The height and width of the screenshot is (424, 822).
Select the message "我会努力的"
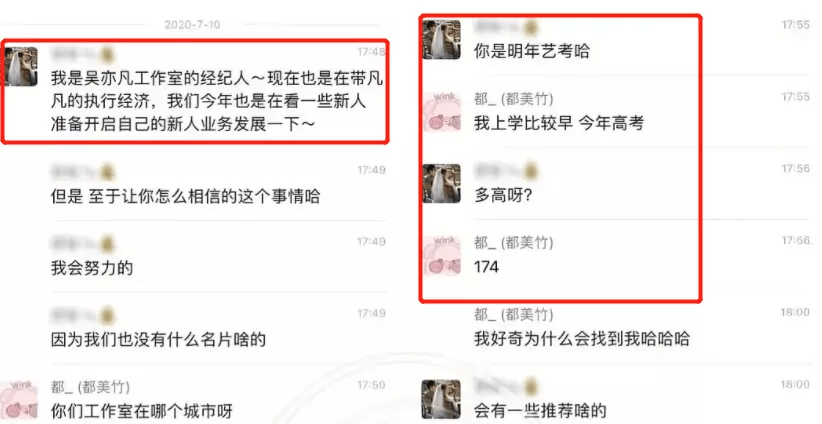[92, 268]
